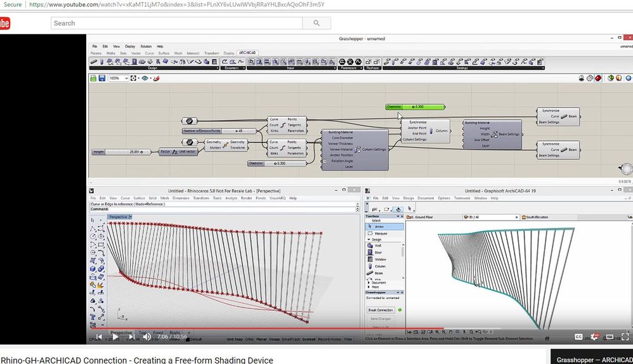Select the ARCHICAD Door component icon in Design group
This screenshot has width=633, height=364.
click(x=134, y=62)
